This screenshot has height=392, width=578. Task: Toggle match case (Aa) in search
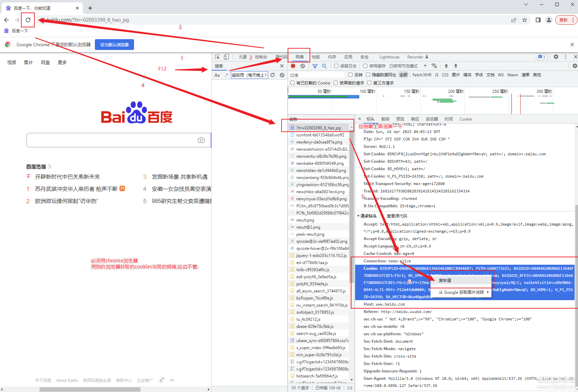pos(217,75)
